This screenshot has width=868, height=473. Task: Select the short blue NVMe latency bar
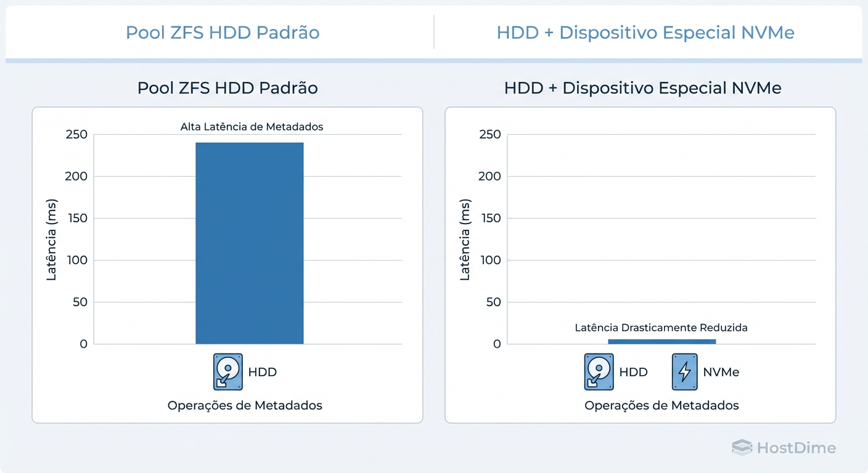point(661,341)
